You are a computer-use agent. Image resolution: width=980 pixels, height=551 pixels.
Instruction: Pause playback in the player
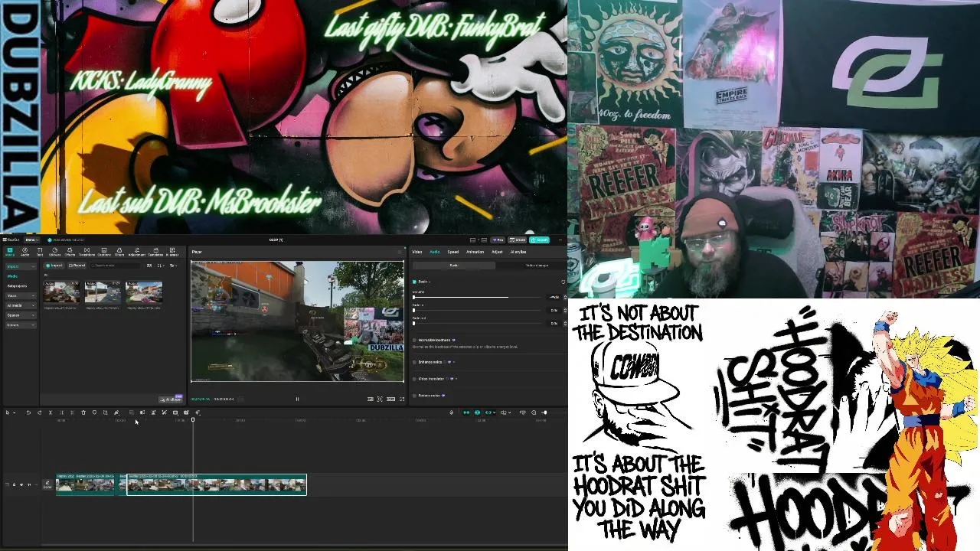pyautogui.click(x=297, y=399)
